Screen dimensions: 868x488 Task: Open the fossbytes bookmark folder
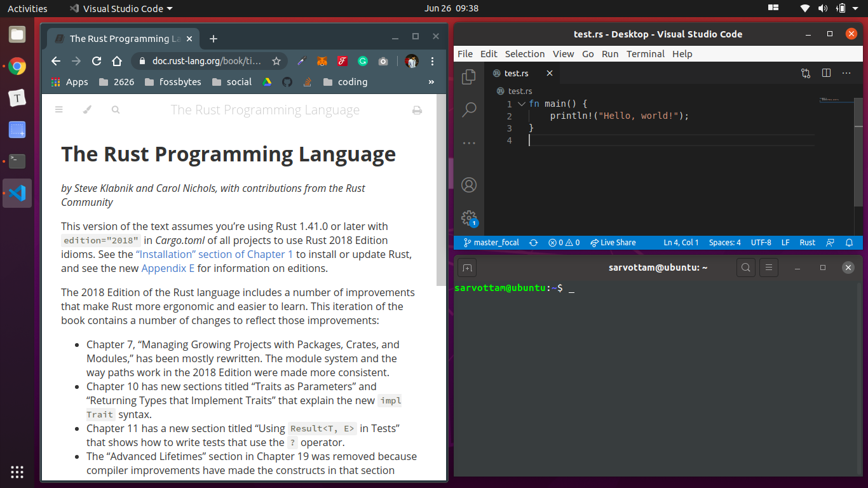coord(173,82)
